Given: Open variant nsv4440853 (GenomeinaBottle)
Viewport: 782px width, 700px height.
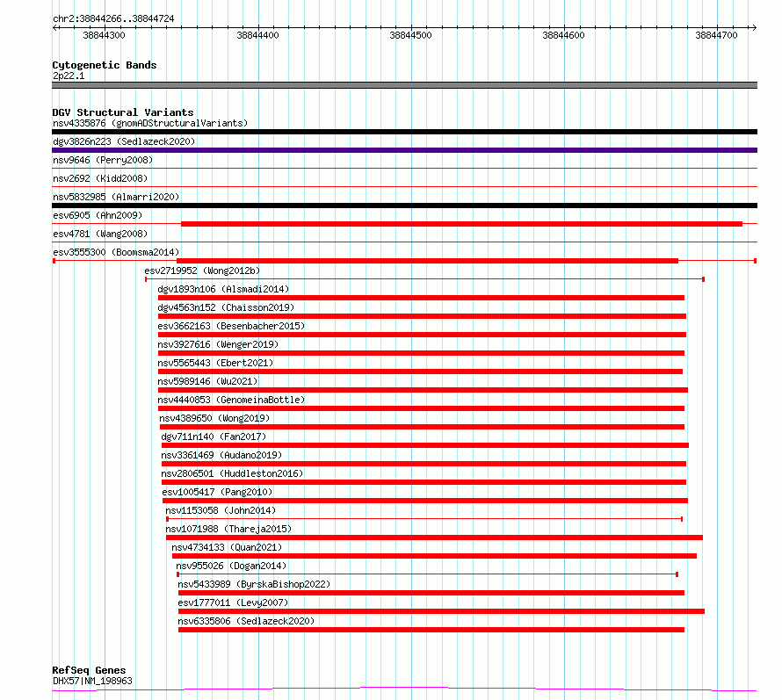Looking at the screenshot, I should (231, 400).
